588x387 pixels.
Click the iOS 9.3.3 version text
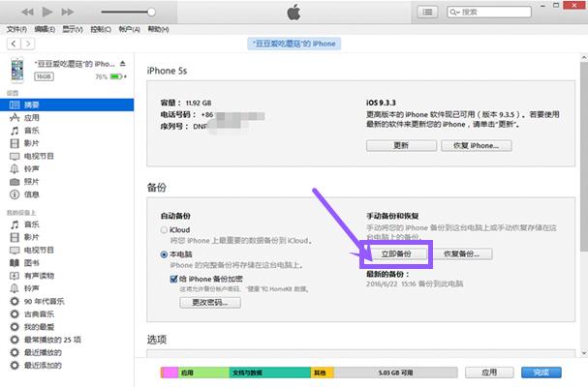point(381,103)
